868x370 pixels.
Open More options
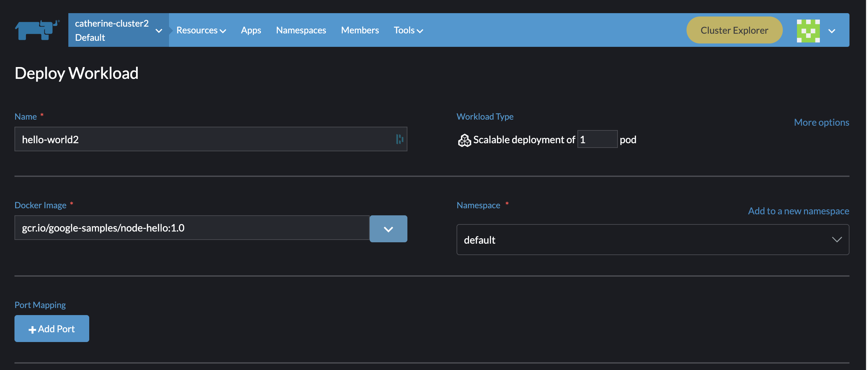(x=821, y=122)
